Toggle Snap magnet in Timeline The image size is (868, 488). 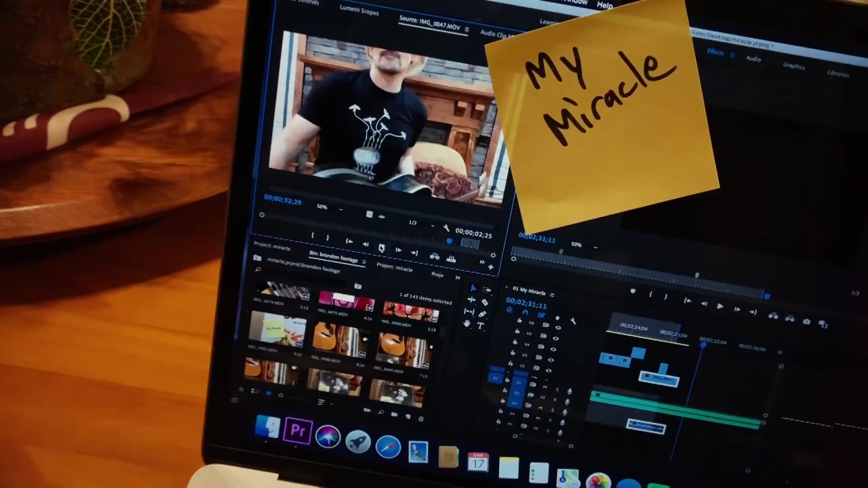[x=524, y=313]
